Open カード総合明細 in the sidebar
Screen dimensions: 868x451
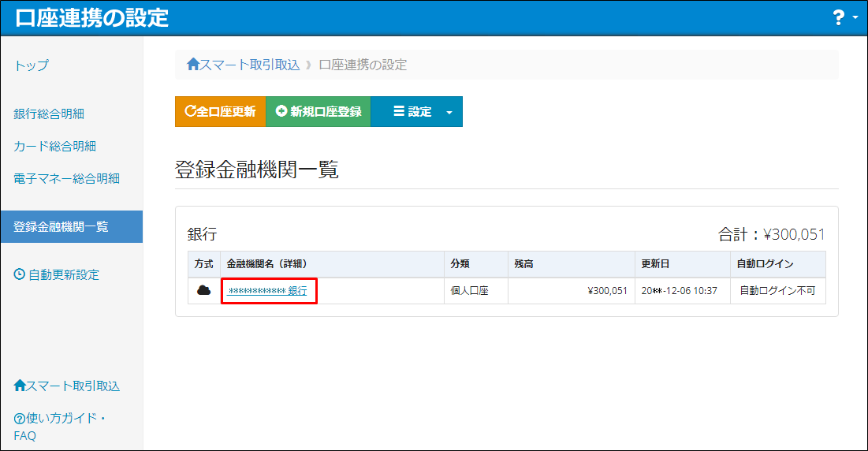pyautogui.click(x=54, y=146)
